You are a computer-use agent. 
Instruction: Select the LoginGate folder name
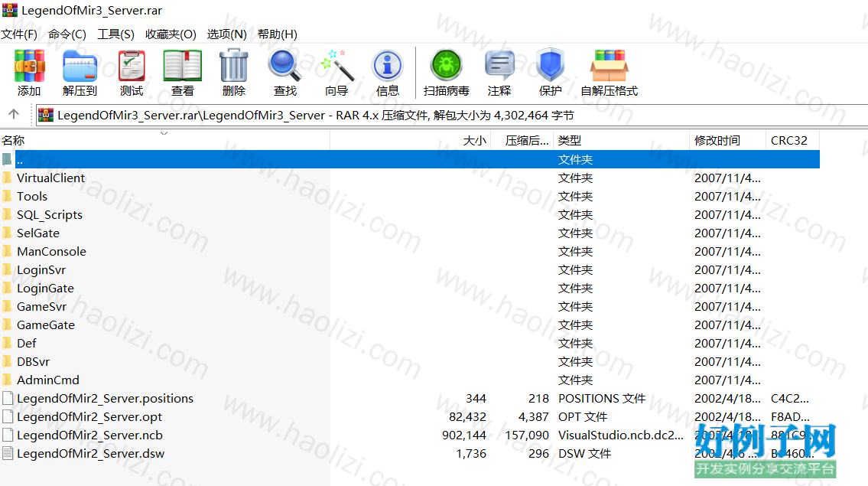click(x=45, y=289)
